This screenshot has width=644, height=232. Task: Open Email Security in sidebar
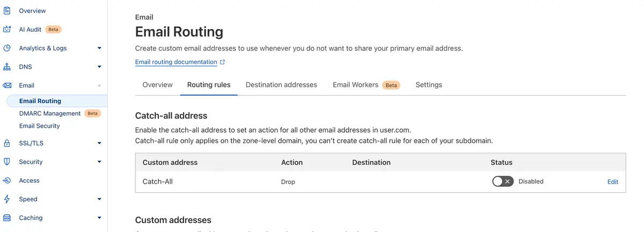40,126
